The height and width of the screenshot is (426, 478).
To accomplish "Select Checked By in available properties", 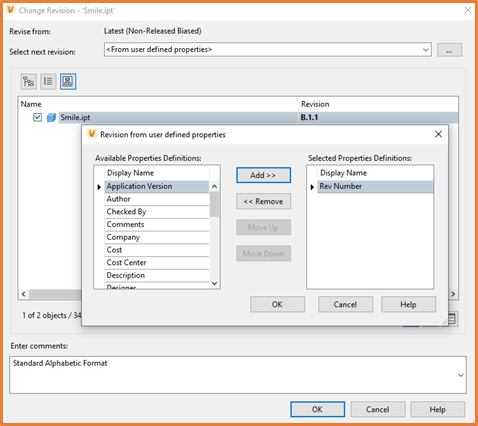I will point(157,212).
